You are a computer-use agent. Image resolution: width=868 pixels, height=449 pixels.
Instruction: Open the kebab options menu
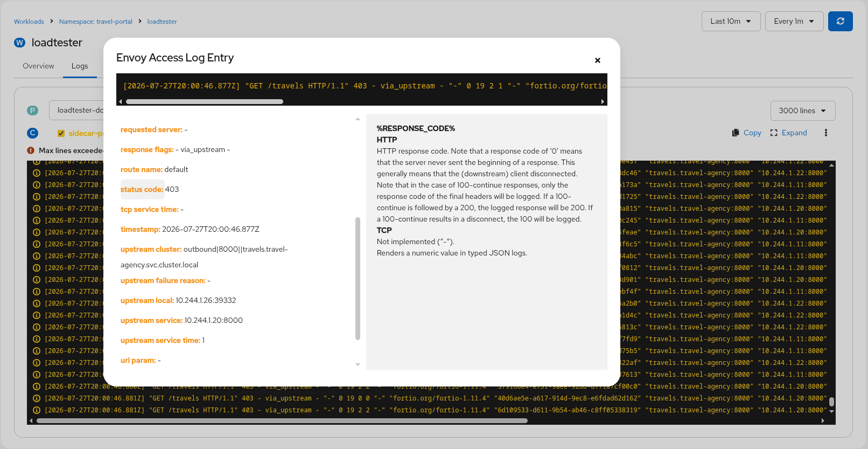point(826,133)
